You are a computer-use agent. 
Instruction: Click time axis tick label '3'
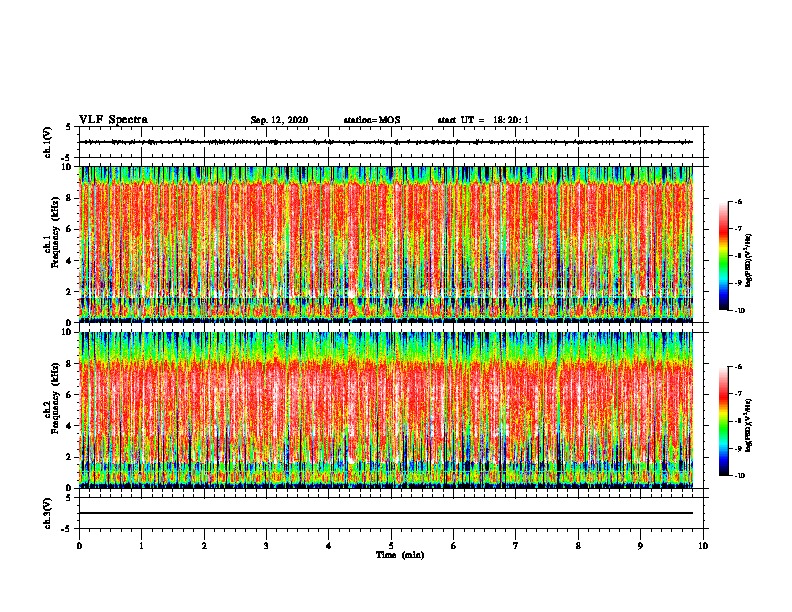coord(266,546)
